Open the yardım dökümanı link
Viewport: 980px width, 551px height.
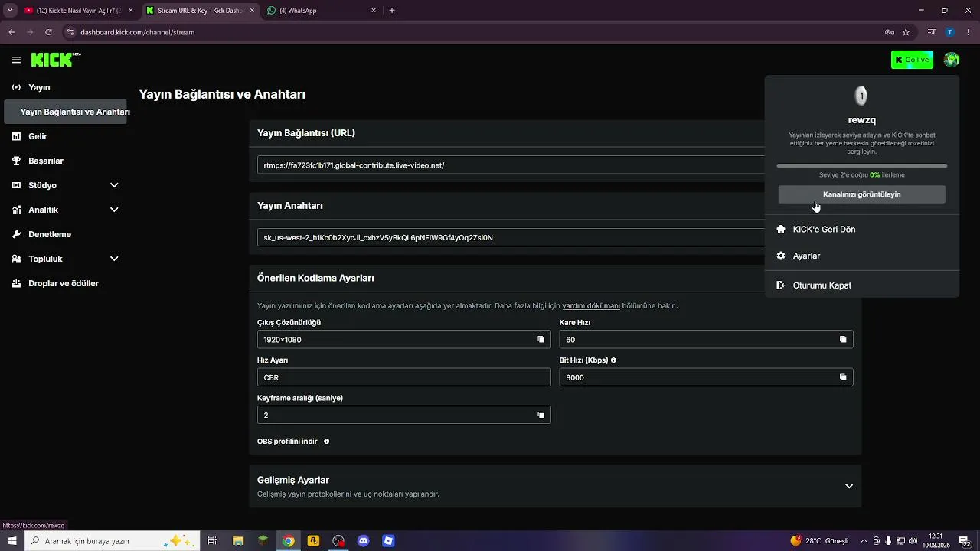591,306
